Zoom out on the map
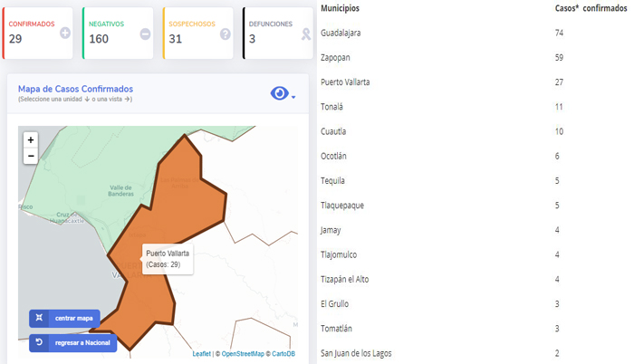This screenshot has width=634, height=364. (31, 156)
